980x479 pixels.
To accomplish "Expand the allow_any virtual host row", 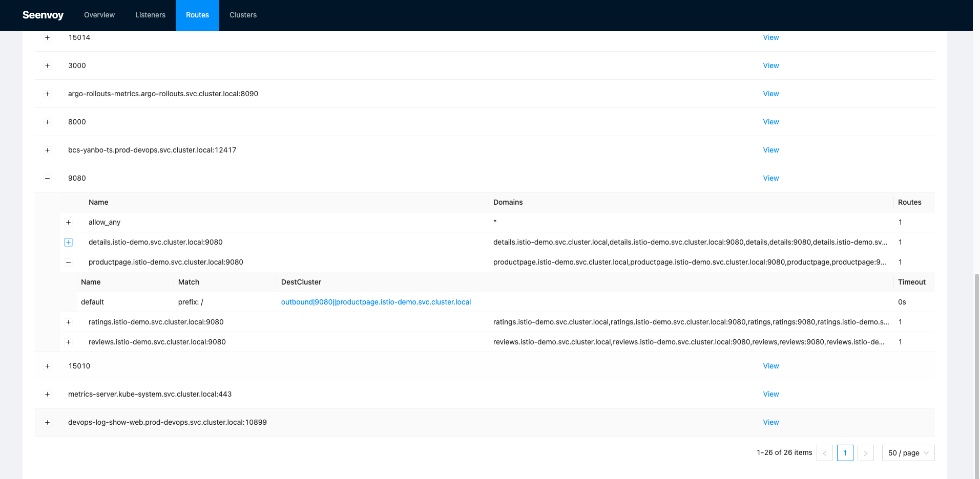I will coord(68,222).
